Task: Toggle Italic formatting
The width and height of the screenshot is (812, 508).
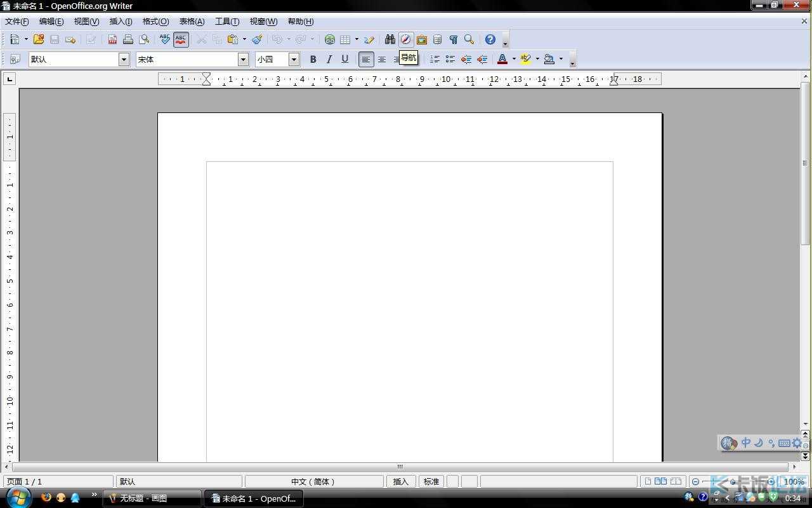Action: point(329,59)
